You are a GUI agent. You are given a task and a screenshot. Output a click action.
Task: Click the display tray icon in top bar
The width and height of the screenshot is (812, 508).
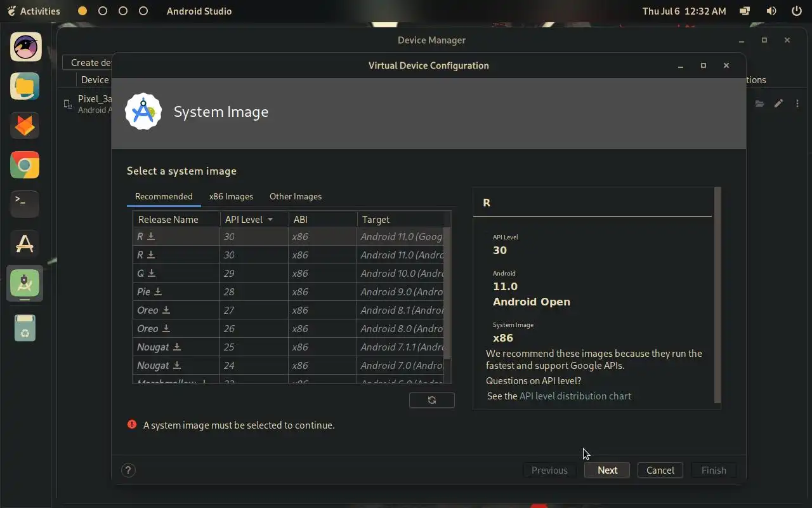(x=745, y=11)
